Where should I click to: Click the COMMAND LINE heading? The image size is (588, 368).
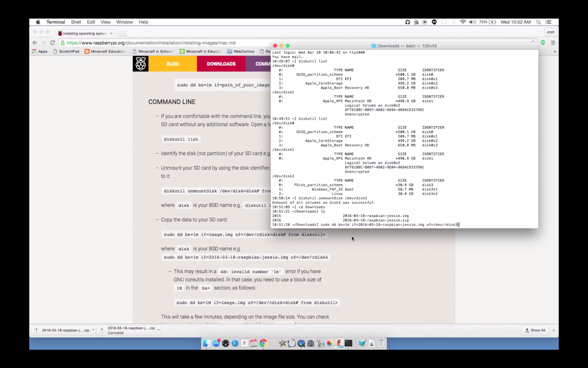point(172,102)
